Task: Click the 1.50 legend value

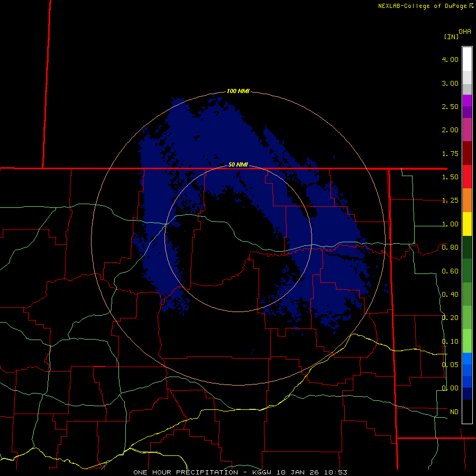Action: pyautogui.click(x=450, y=177)
